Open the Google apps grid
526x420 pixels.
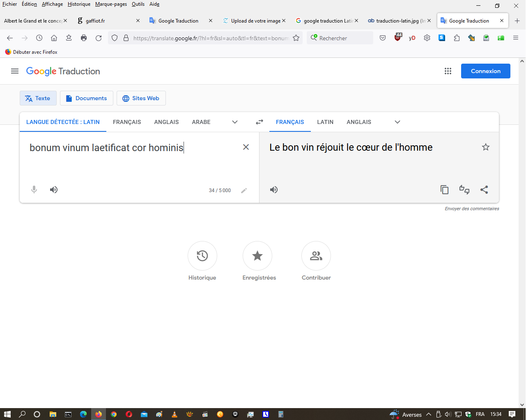(448, 71)
